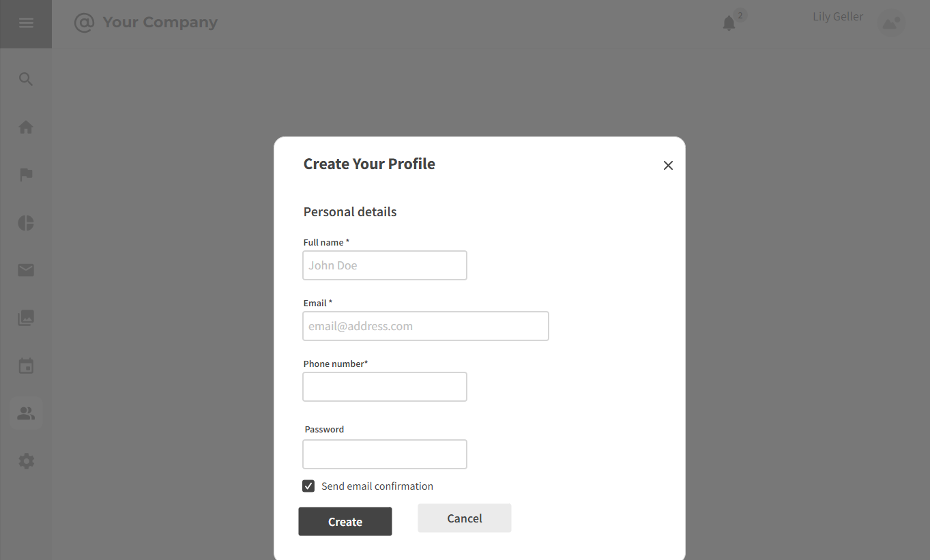Click the Your Company @ logo
The height and width of the screenshot is (560, 930).
click(x=145, y=23)
